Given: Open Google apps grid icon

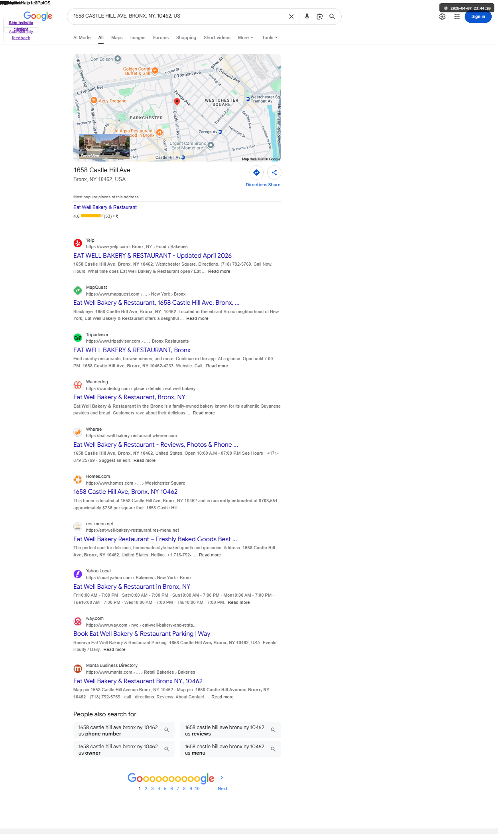Looking at the screenshot, I should pyautogui.click(x=457, y=17).
